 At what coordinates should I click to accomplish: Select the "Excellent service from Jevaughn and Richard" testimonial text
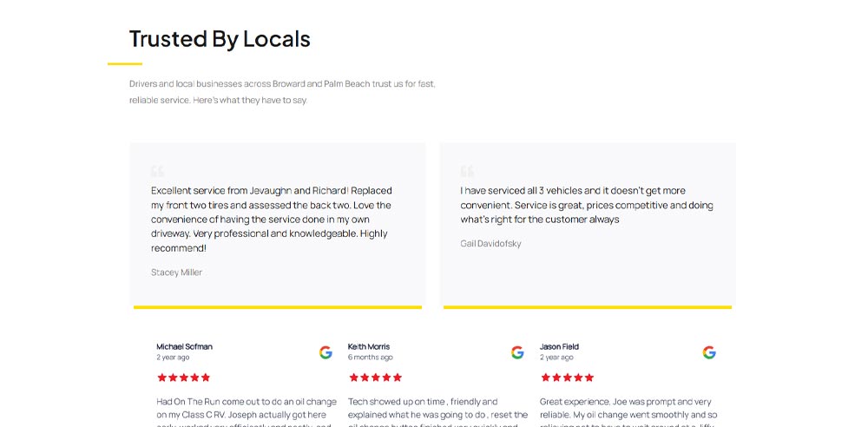[x=271, y=219]
